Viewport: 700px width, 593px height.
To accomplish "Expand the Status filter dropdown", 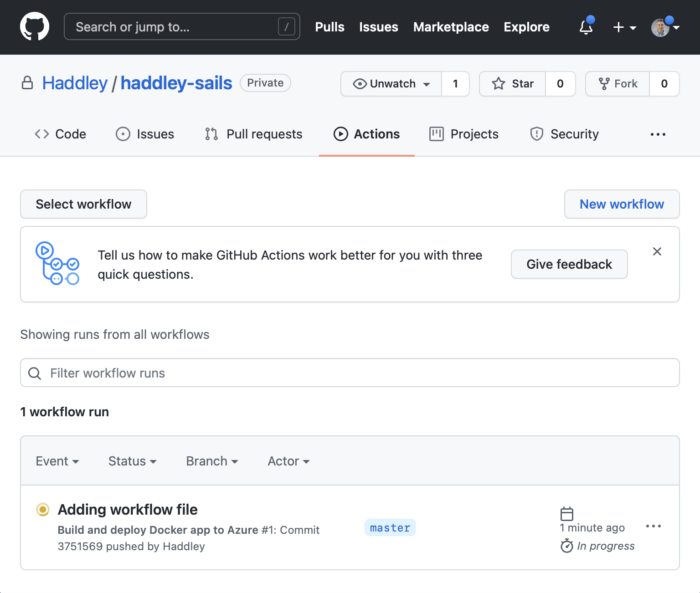I will point(132,461).
